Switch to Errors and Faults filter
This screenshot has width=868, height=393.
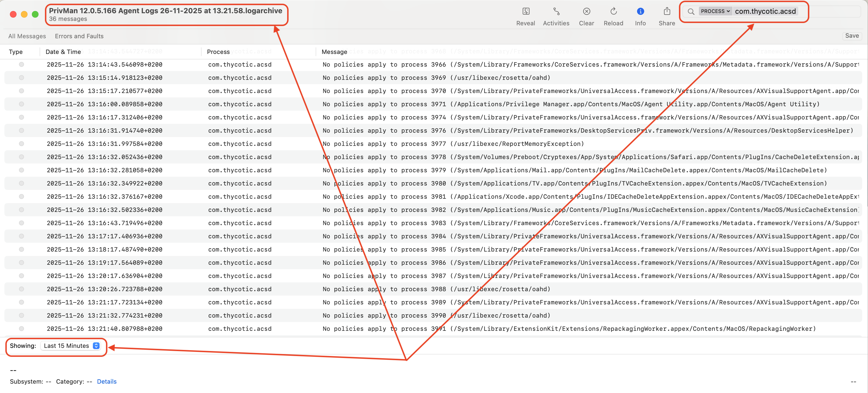click(79, 36)
